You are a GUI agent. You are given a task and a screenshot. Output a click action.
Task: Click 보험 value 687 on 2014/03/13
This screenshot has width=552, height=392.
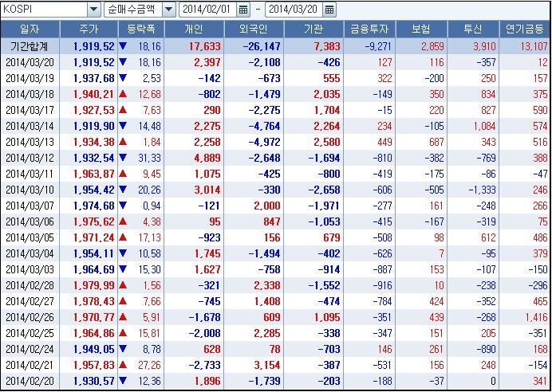pyautogui.click(x=436, y=142)
